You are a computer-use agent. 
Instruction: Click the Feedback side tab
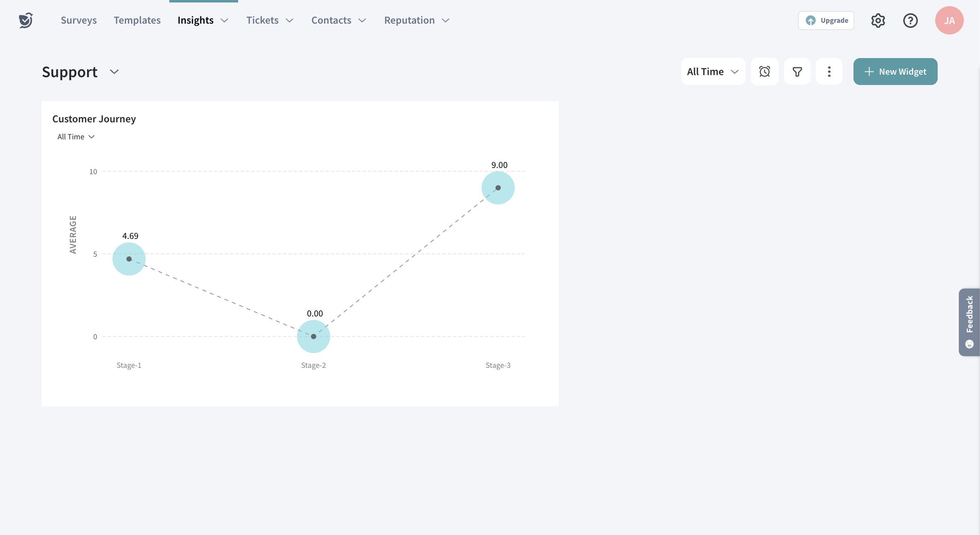point(969,322)
